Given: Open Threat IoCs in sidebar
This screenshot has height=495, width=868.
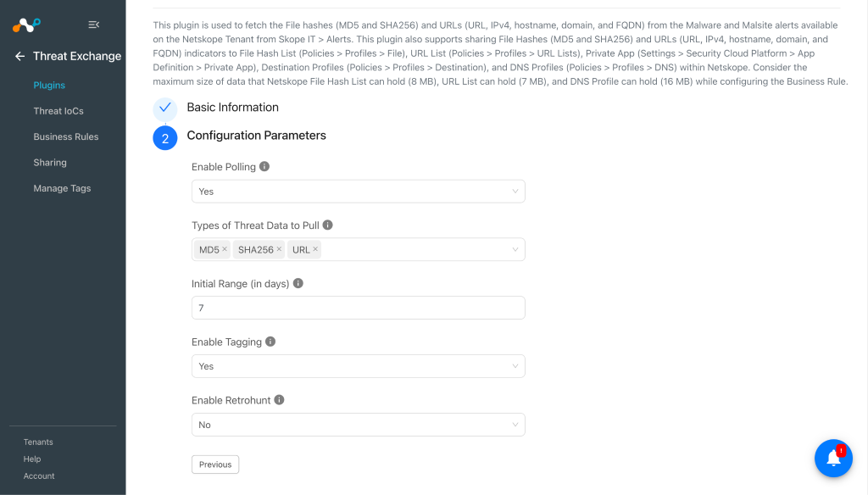Looking at the screenshot, I should click(x=58, y=111).
